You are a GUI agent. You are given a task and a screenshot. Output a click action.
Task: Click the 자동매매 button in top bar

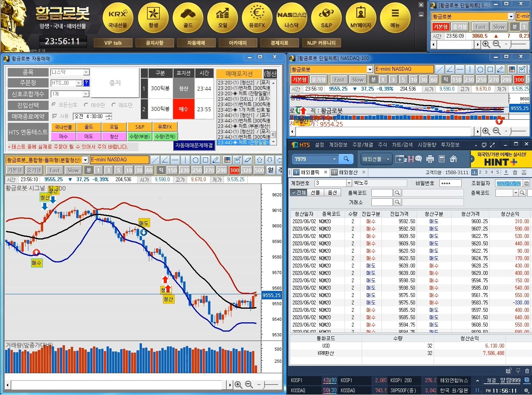(x=196, y=43)
